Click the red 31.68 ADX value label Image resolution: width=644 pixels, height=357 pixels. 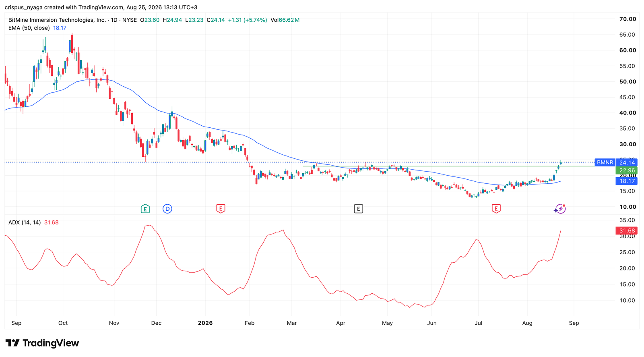(627, 230)
